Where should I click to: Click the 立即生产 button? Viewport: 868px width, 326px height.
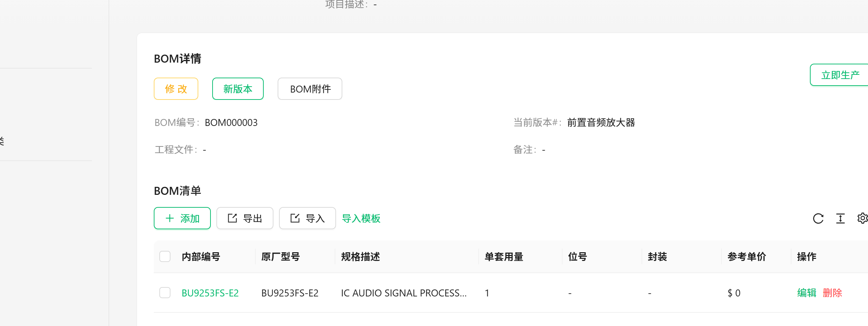pos(840,75)
